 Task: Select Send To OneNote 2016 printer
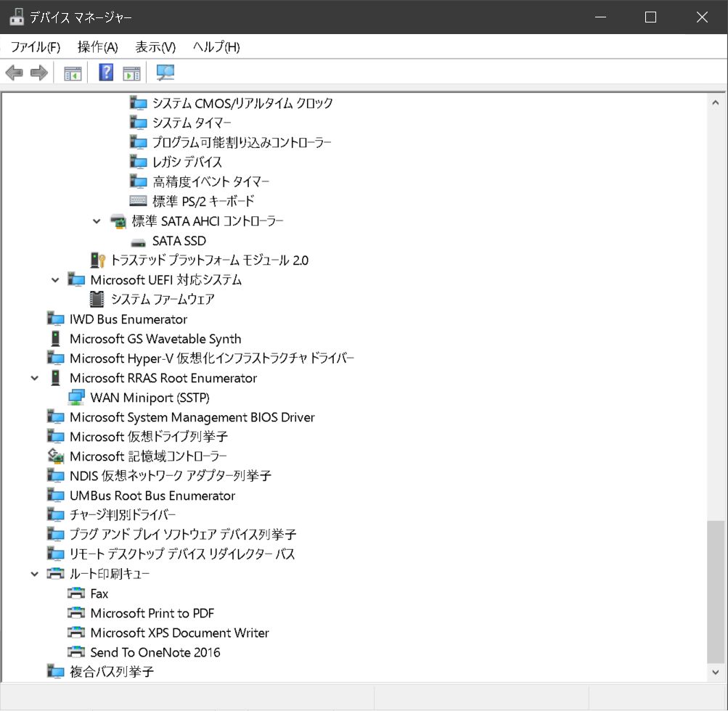[155, 652]
